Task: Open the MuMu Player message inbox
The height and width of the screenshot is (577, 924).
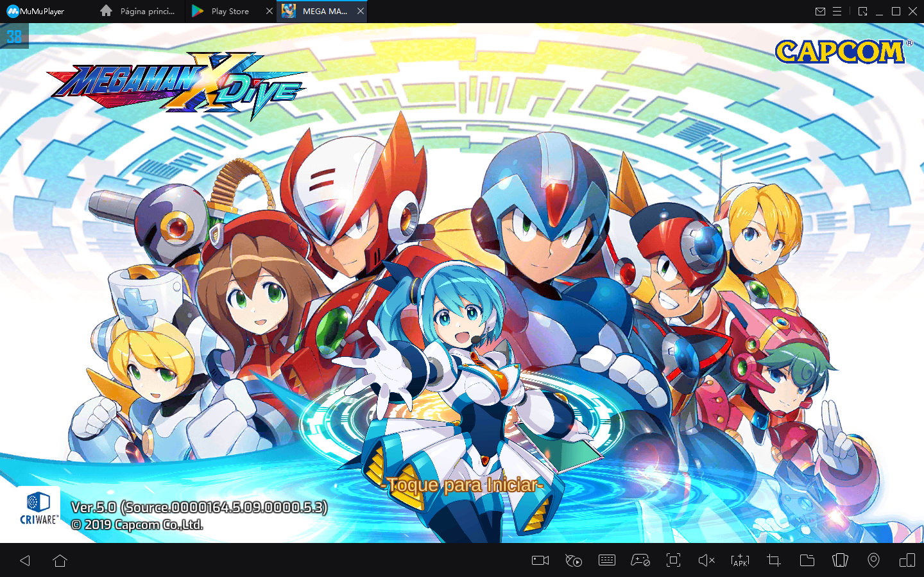Action: click(821, 11)
